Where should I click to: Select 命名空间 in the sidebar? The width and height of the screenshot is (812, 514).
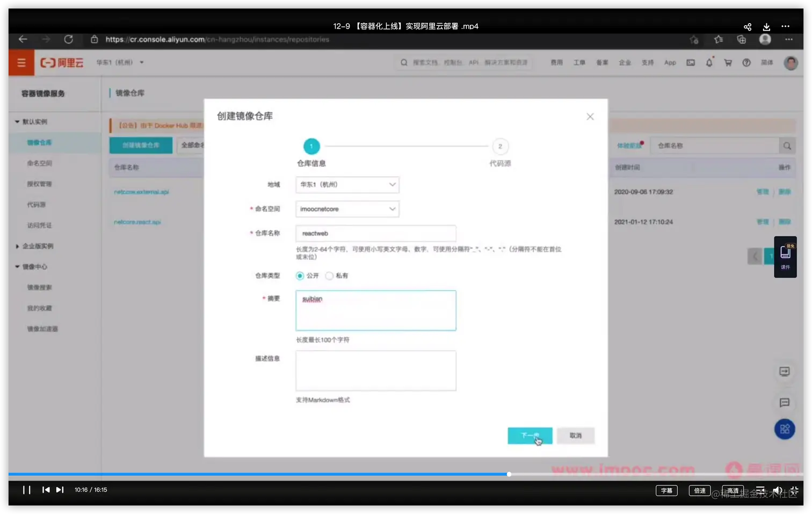(39, 163)
